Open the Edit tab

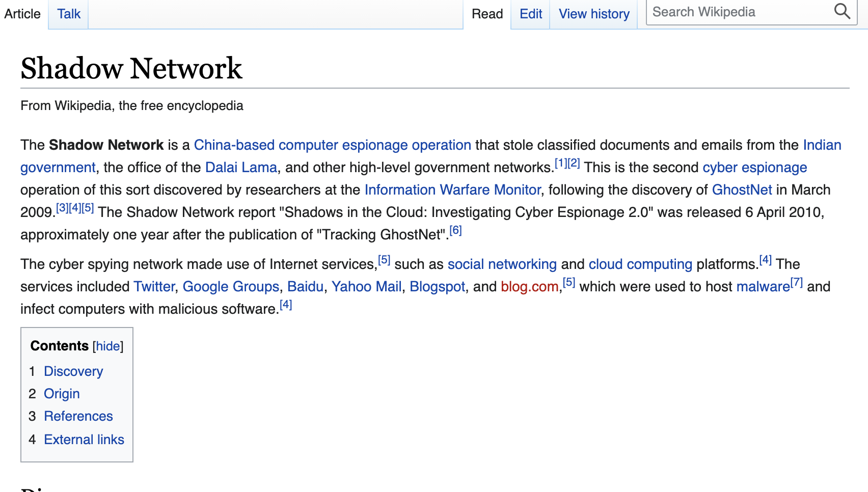pos(531,14)
